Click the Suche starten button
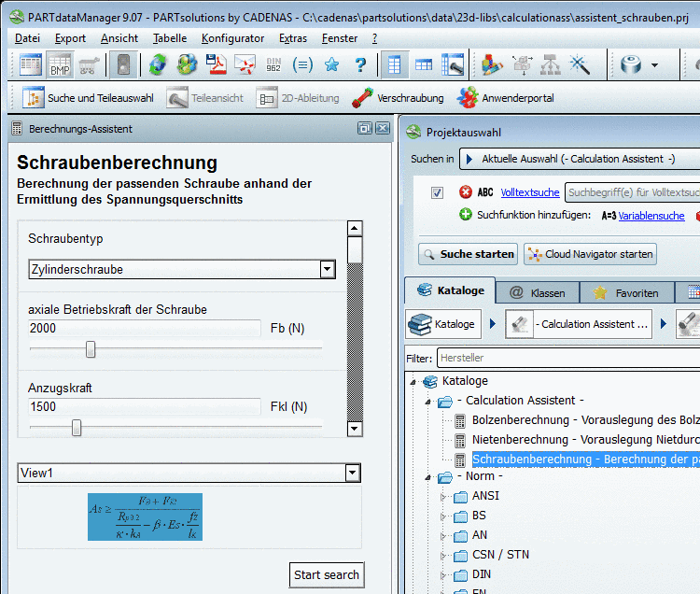The image size is (700, 594). tap(468, 254)
